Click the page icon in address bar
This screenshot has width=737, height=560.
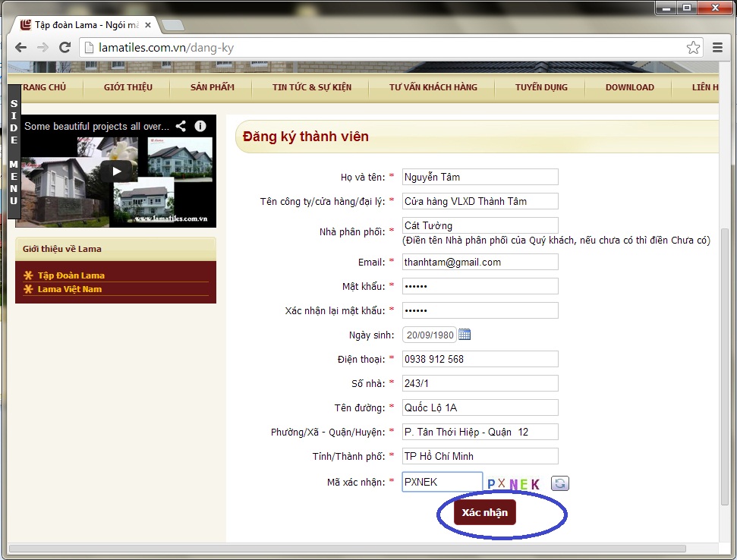click(89, 48)
